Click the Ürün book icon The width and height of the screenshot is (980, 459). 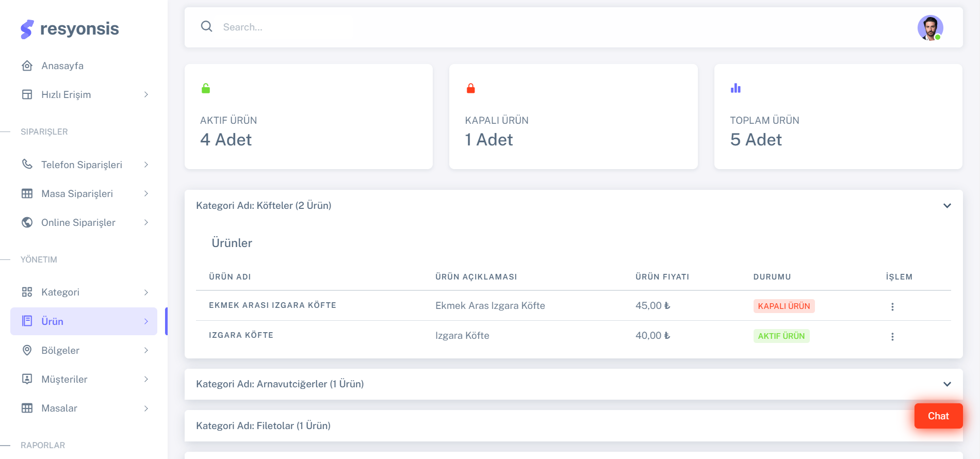click(x=27, y=321)
